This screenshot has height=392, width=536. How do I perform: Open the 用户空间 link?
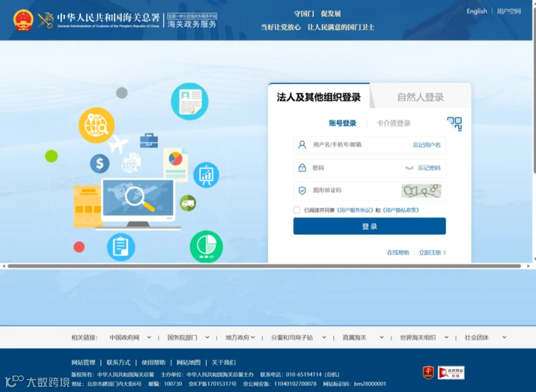(509, 11)
